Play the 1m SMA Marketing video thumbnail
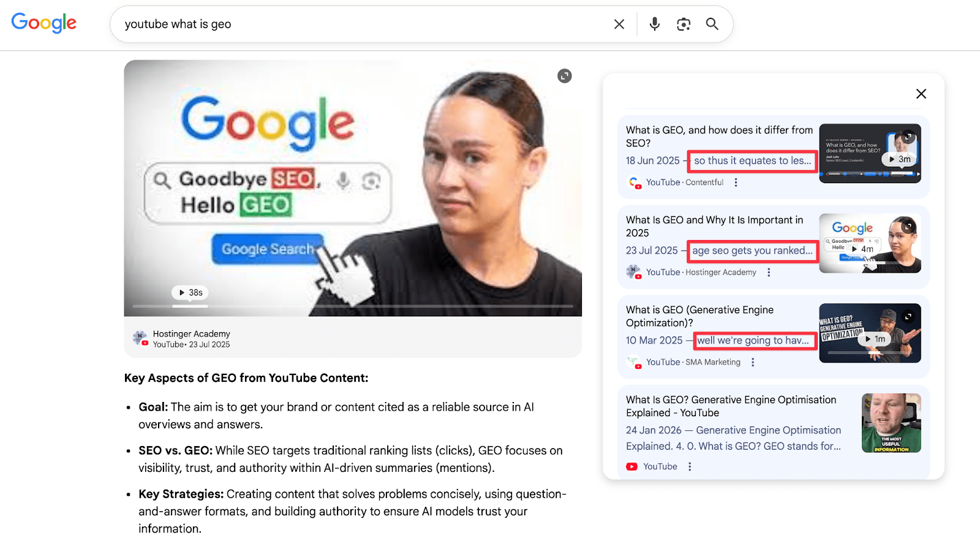Viewport: 980px width, 546px height. pyautogui.click(x=870, y=333)
